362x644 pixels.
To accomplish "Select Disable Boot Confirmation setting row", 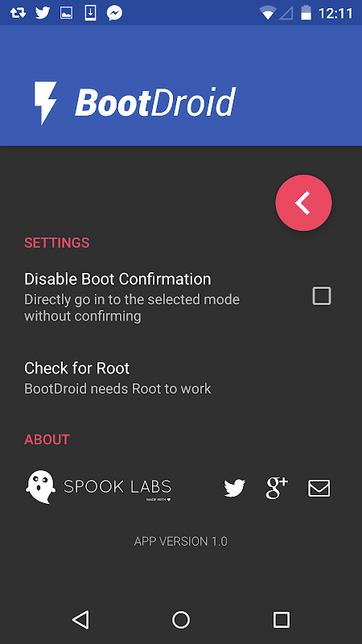I will click(x=181, y=295).
